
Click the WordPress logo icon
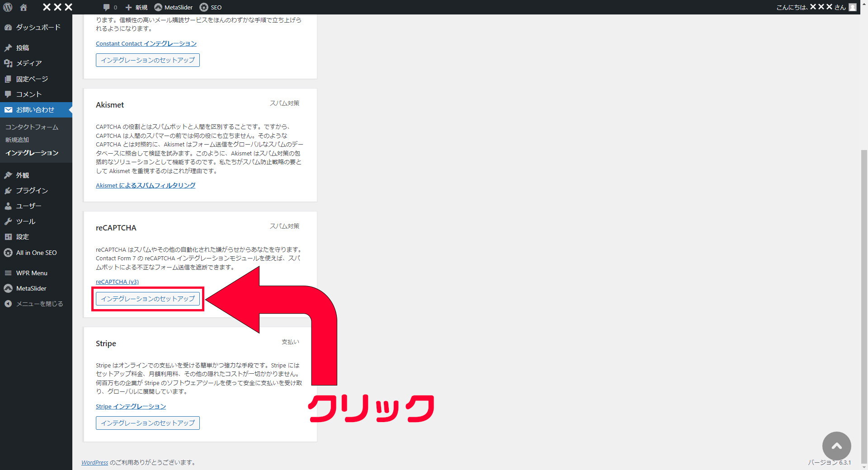click(8, 7)
